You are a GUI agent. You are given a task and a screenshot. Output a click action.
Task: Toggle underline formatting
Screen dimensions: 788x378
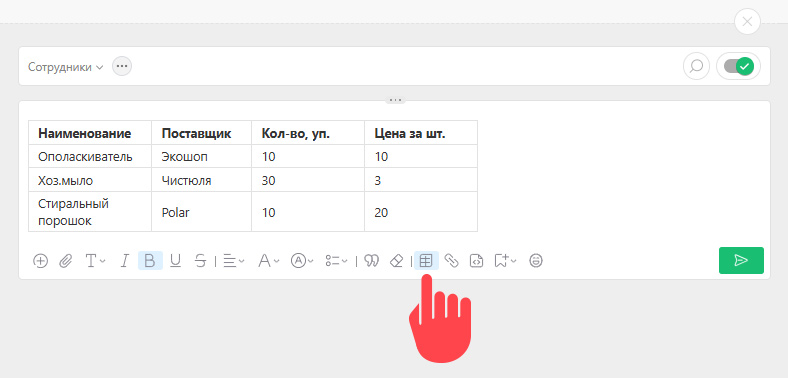[x=175, y=261]
